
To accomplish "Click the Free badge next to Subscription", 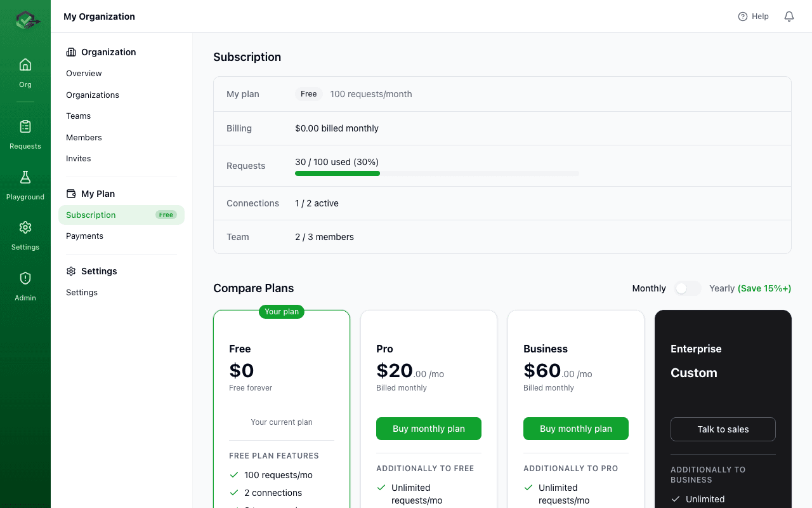I will point(166,215).
